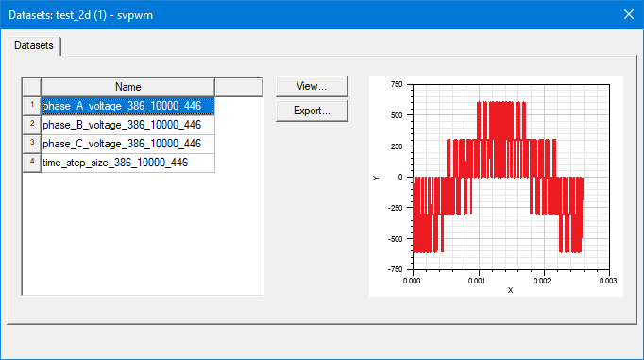Click row header number 3

(x=32, y=144)
